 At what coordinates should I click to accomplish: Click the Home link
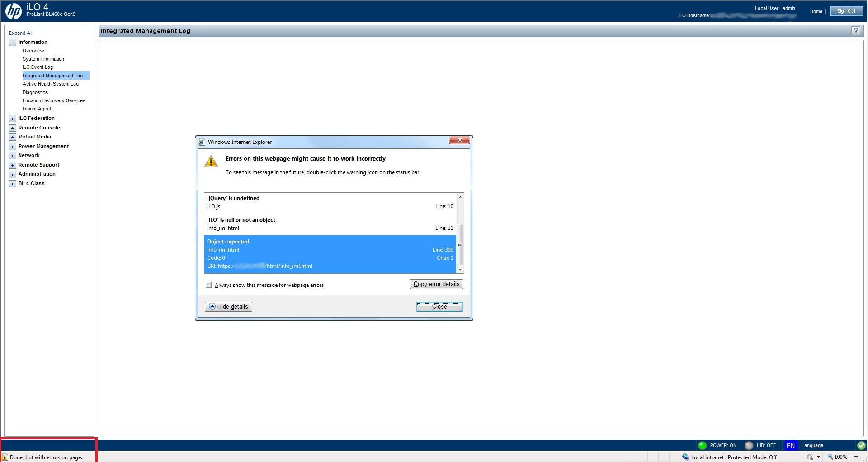click(816, 12)
